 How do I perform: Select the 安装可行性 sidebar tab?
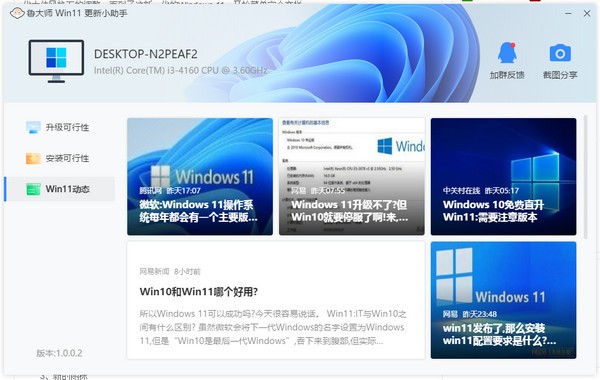tap(60, 158)
